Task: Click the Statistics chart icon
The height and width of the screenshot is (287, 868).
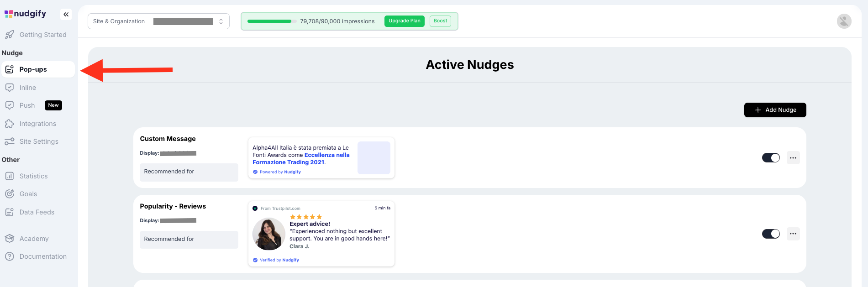Action: (x=10, y=176)
